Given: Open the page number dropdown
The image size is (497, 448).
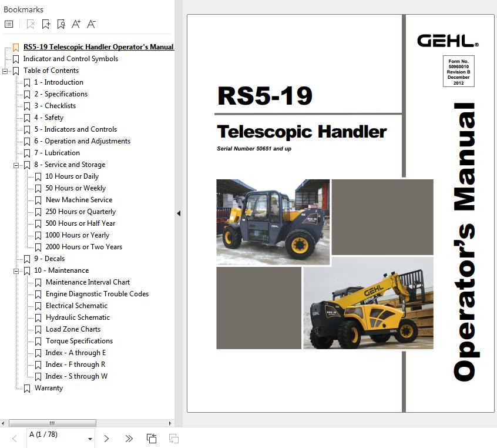Looking at the screenshot, I should click(90, 439).
